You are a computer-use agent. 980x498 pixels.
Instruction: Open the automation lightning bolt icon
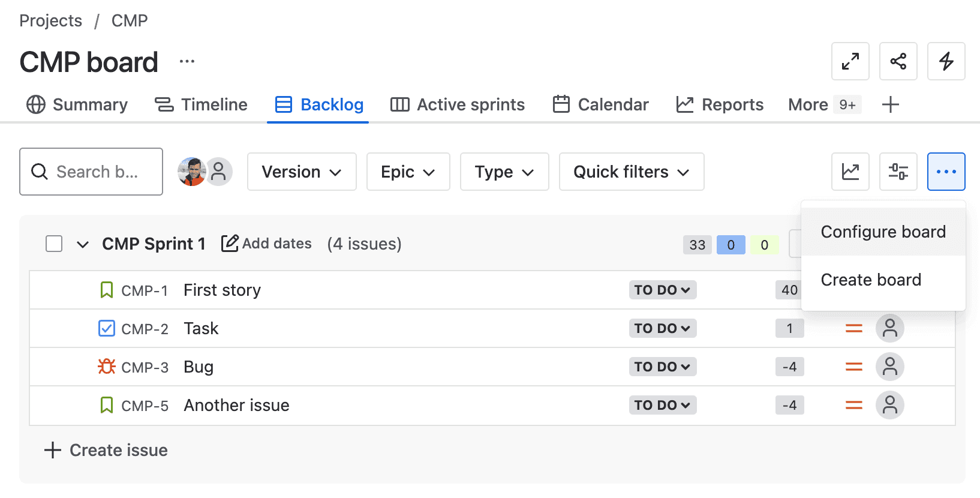coord(946,61)
